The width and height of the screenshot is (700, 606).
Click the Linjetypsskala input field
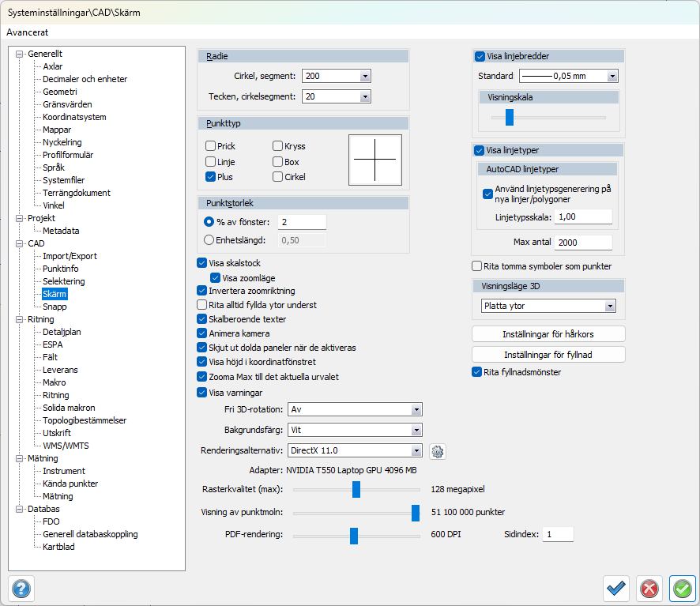(x=583, y=216)
